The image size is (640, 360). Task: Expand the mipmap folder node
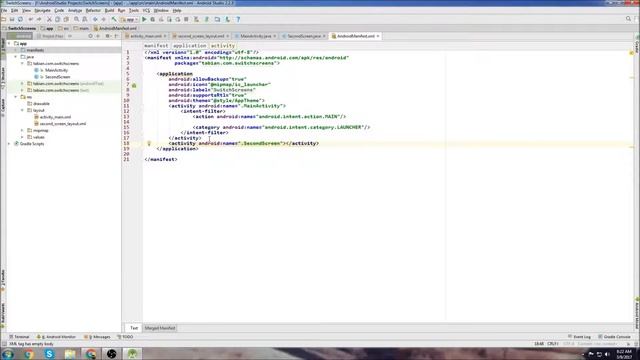tap(22, 130)
